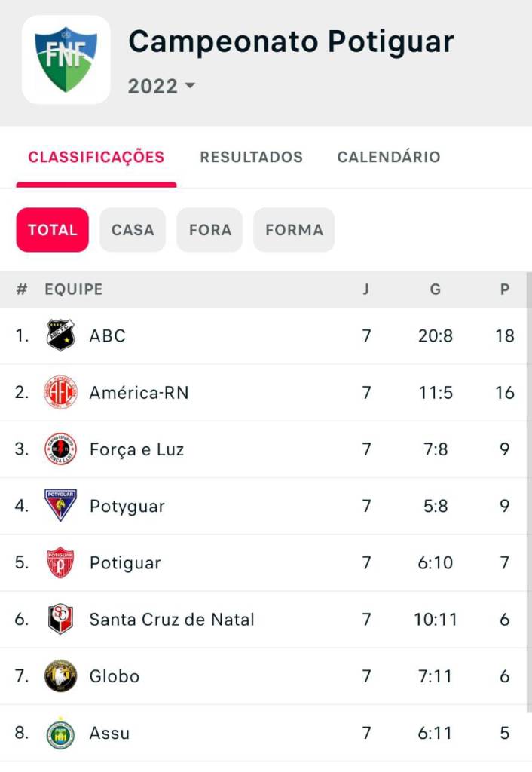Open the Calendário tab
Screen dimensions: 532x772
coord(388,157)
